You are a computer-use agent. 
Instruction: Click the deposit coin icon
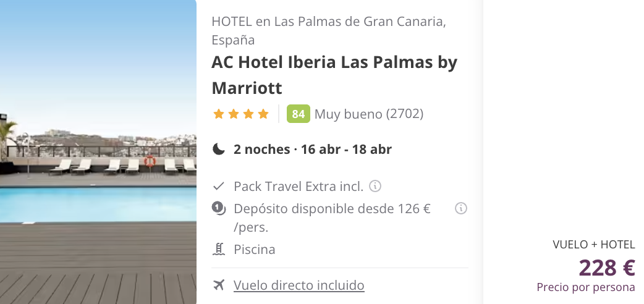[x=219, y=209]
